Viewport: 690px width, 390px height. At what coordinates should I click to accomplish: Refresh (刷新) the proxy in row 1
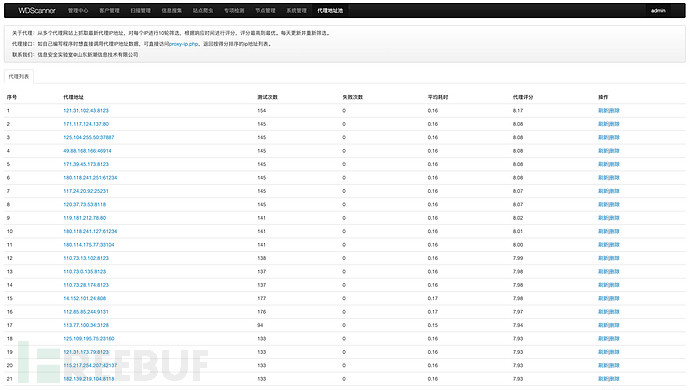(x=603, y=110)
